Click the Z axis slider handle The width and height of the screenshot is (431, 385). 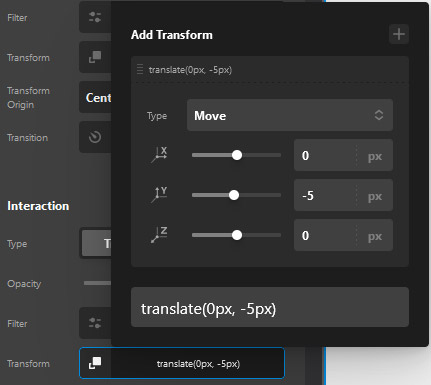click(x=237, y=235)
